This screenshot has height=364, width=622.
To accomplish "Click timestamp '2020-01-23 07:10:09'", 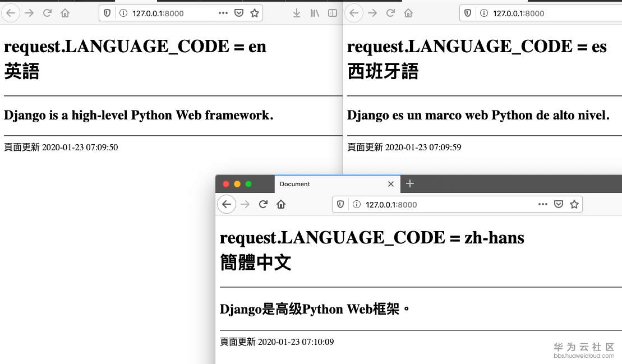I will [x=296, y=342].
